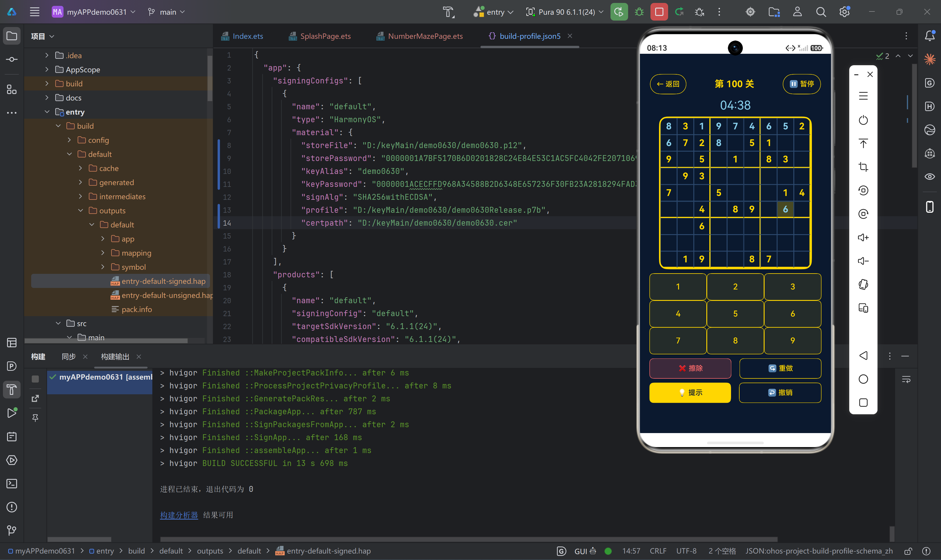Click the 提示 hint button
Image resolution: width=941 pixels, height=560 pixels.
pyautogui.click(x=690, y=393)
